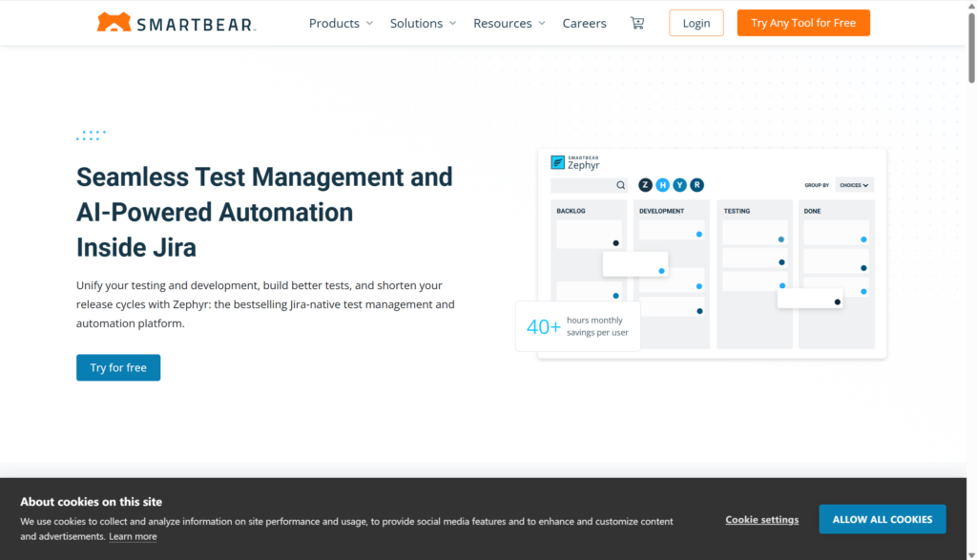Viewport: 977px width, 560px height.
Task: Click Try Any Tool for Free
Action: pyautogui.click(x=803, y=23)
